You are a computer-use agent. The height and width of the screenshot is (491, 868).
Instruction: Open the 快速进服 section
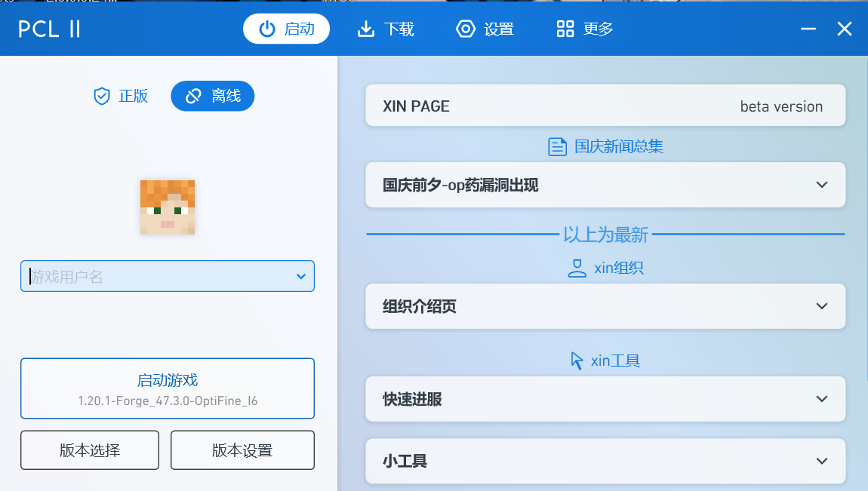coord(605,399)
